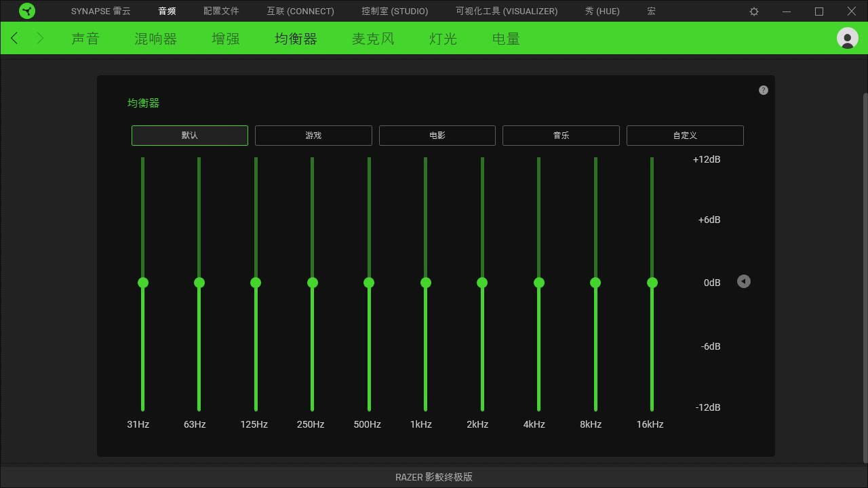
Task: Click the 31Hz slider handle
Action: [143, 283]
